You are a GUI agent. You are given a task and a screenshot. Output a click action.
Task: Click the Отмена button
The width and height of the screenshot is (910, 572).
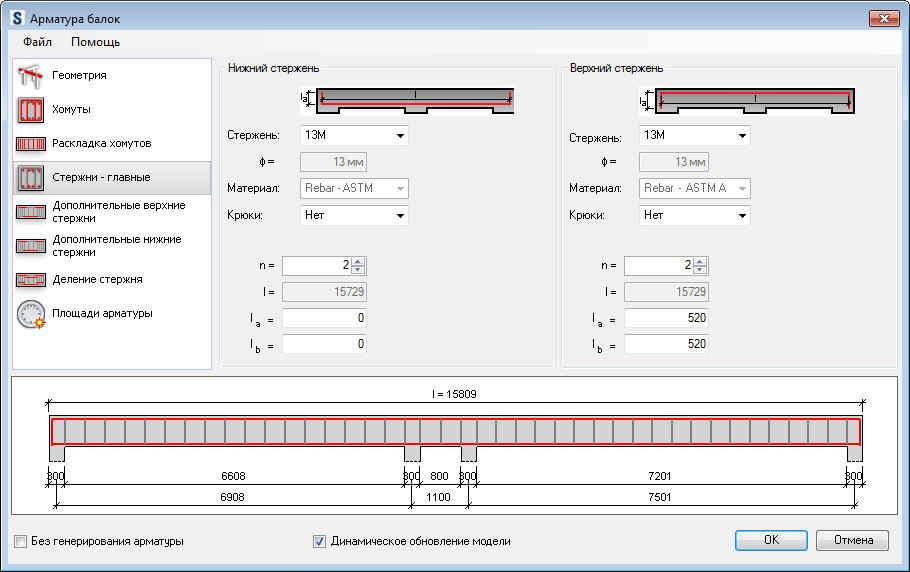point(853,540)
